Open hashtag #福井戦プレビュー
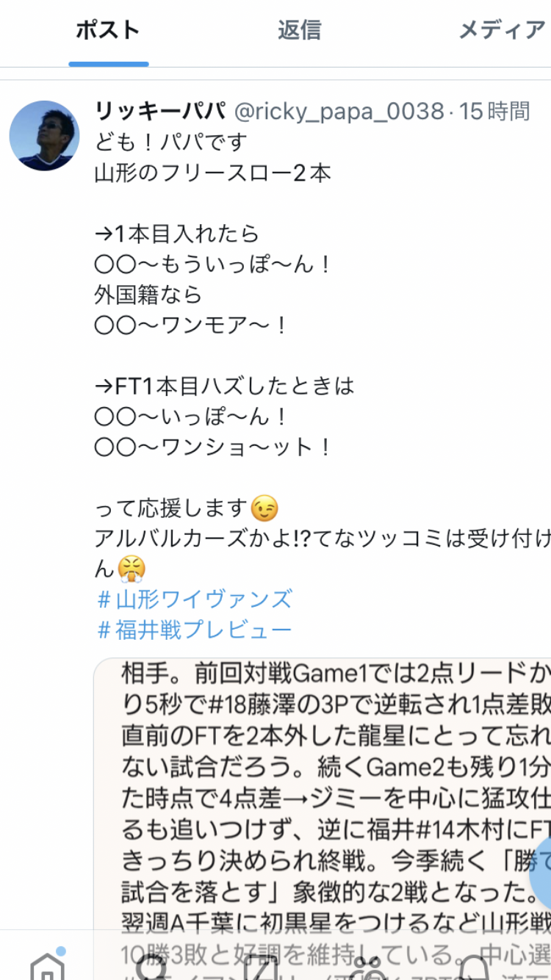The image size is (551, 980). 195,630
